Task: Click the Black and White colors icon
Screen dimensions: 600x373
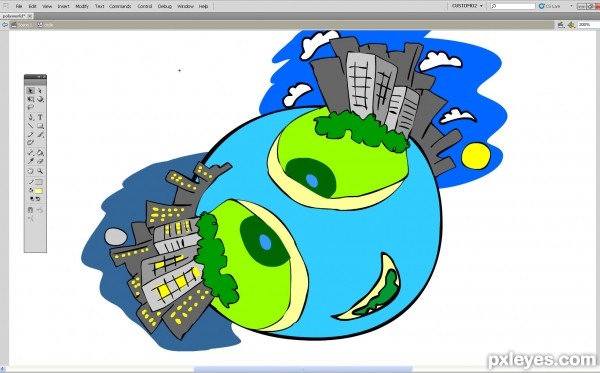Action: [x=31, y=199]
